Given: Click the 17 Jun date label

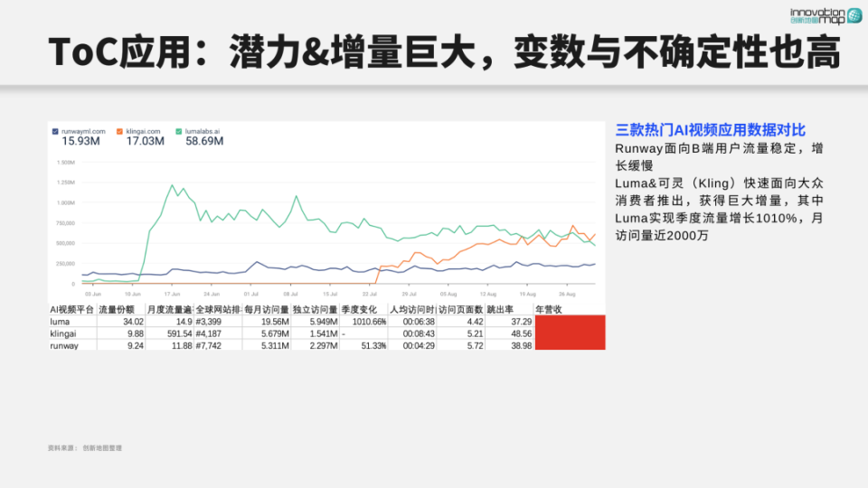Looking at the screenshot, I should [x=172, y=295].
